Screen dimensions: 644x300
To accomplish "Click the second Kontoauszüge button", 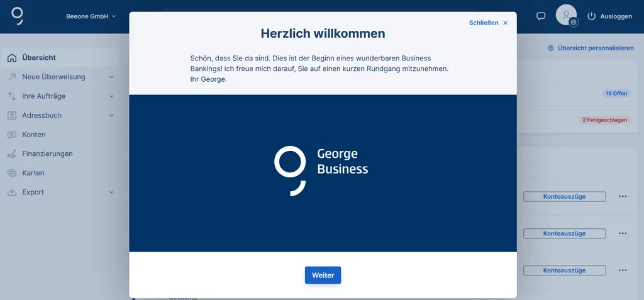I will click(x=564, y=233).
